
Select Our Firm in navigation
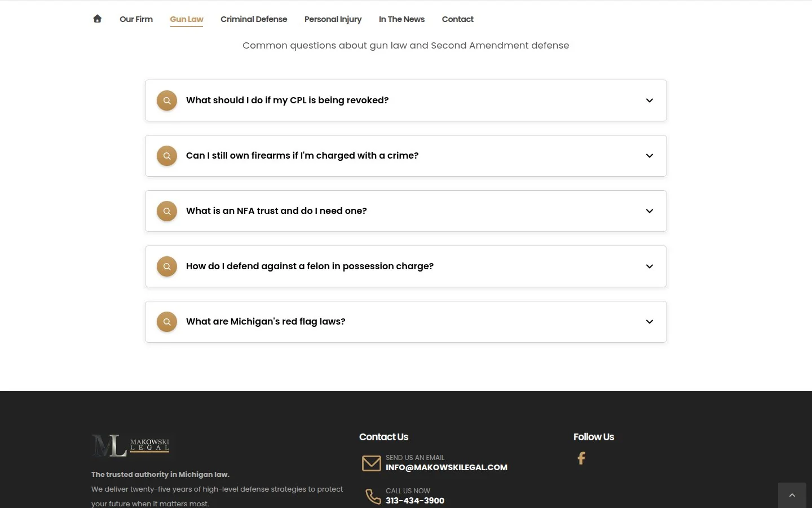(x=136, y=19)
